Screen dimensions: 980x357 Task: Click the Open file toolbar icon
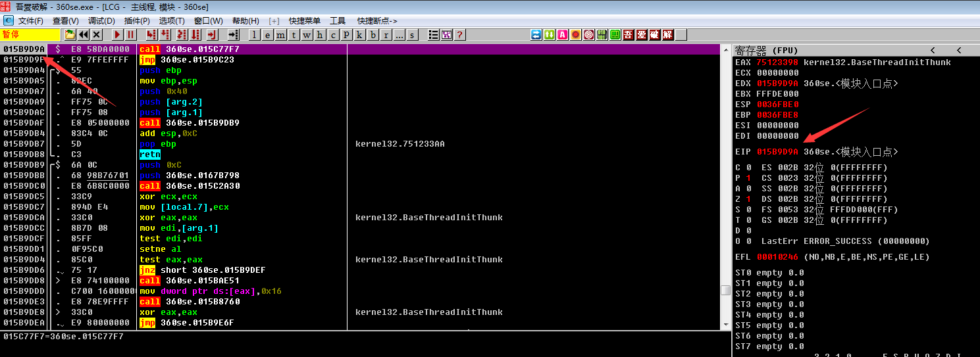[x=70, y=35]
